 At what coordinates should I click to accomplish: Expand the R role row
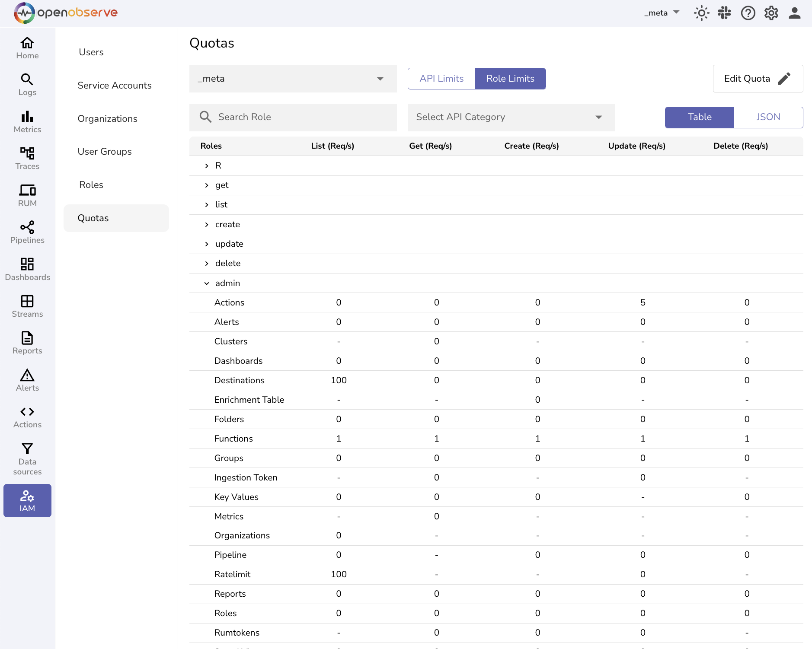click(x=207, y=166)
